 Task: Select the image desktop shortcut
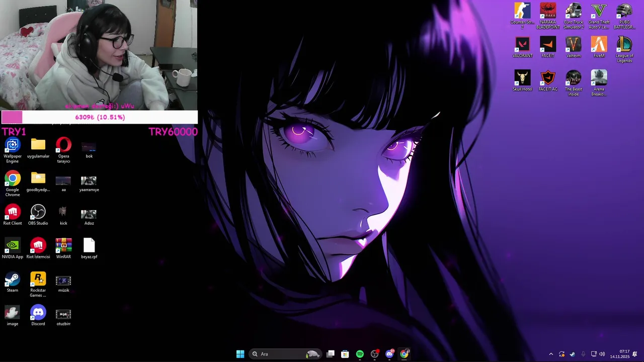13,316
